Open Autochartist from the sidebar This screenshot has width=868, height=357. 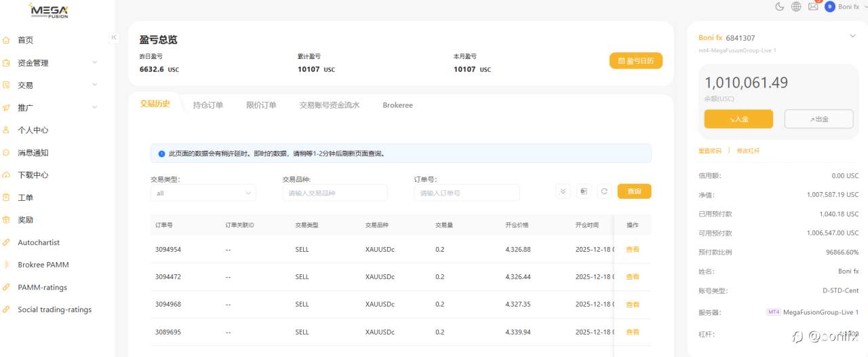click(x=39, y=242)
